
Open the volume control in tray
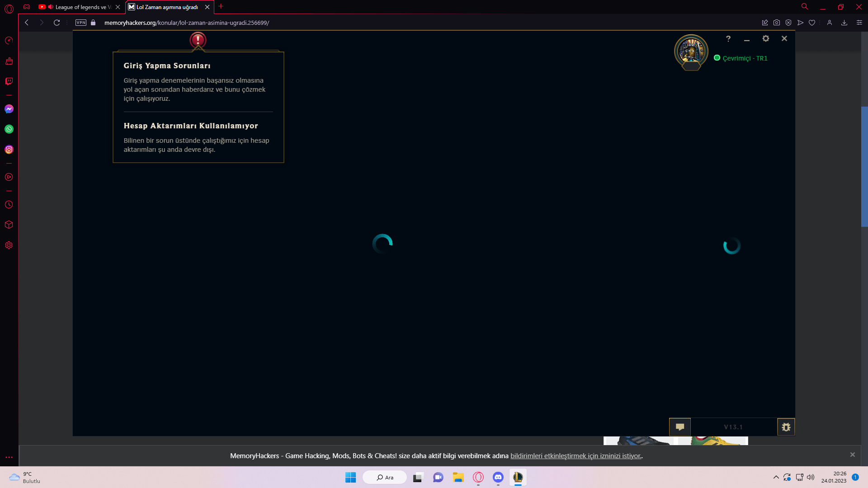(811, 478)
